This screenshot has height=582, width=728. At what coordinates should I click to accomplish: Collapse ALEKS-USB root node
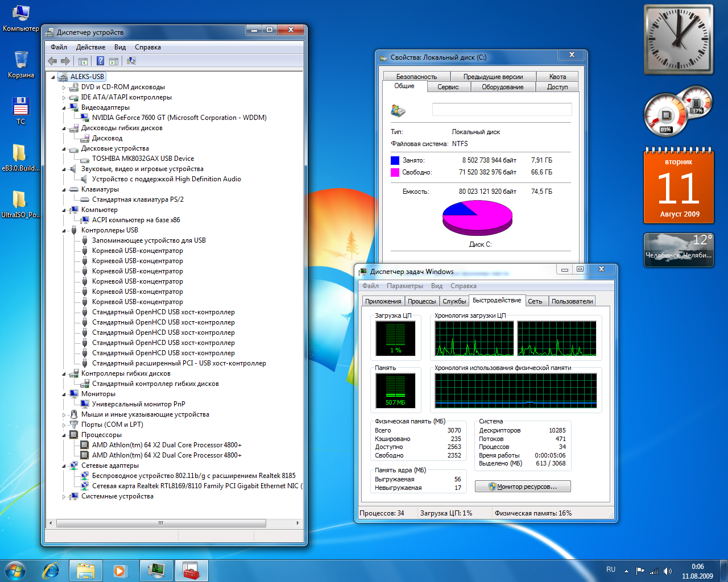pyautogui.click(x=53, y=77)
